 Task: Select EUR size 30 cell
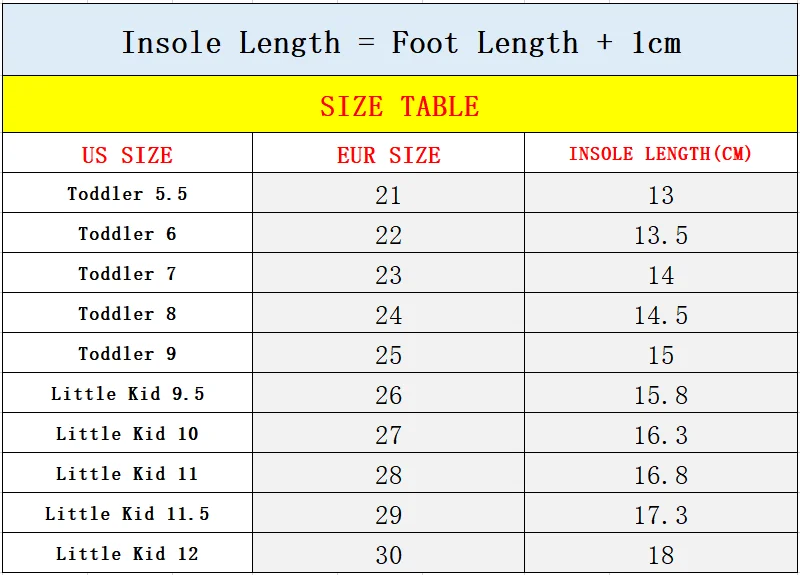pos(388,555)
